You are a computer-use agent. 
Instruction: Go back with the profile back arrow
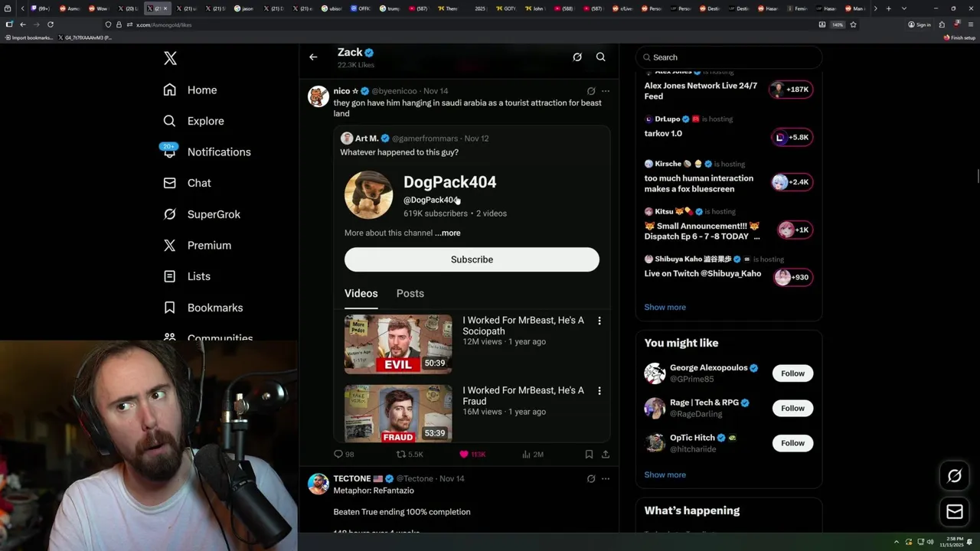[313, 57]
